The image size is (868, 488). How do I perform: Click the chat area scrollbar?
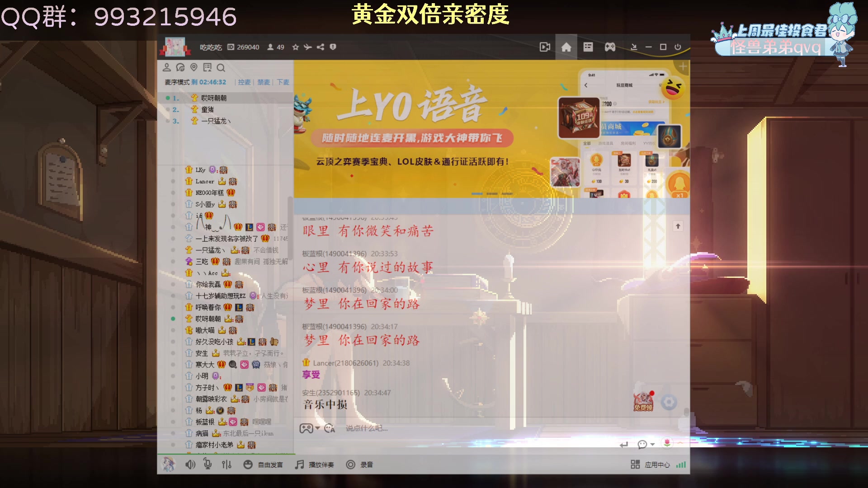tap(686, 412)
